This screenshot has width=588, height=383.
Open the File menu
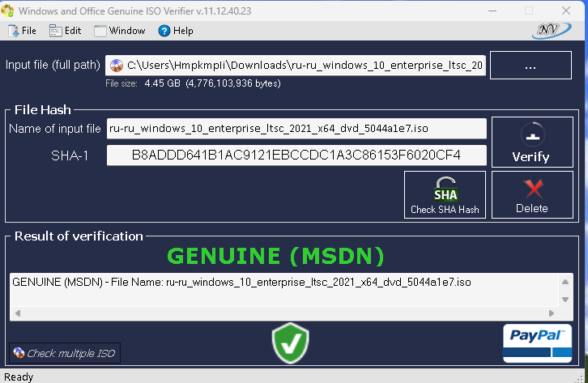(x=22, y=31)
